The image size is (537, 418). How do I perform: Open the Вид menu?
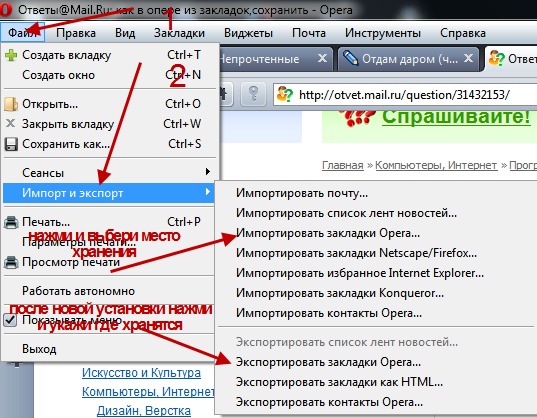coord(125,33)
